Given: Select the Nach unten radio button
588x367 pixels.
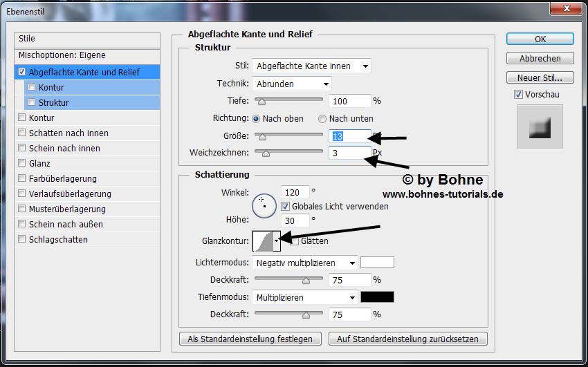Looking at the screenshot, I should 322,118.
